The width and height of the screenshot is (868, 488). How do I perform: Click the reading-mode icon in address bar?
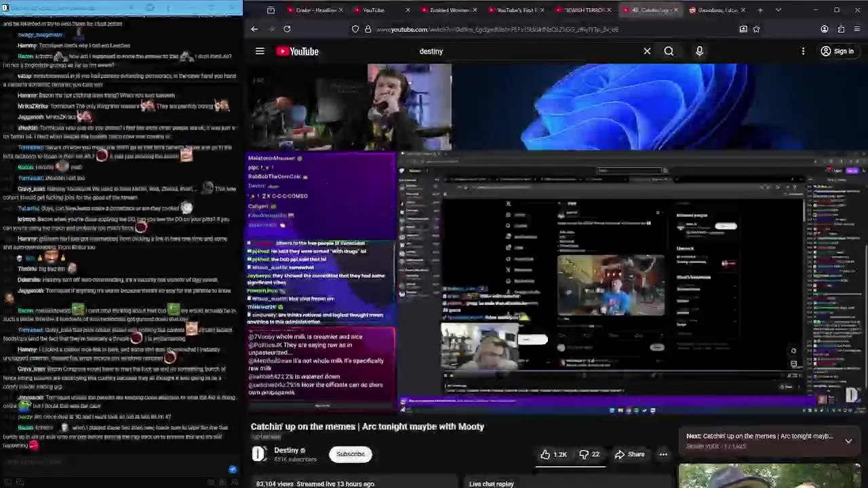[x=743, y=29]
